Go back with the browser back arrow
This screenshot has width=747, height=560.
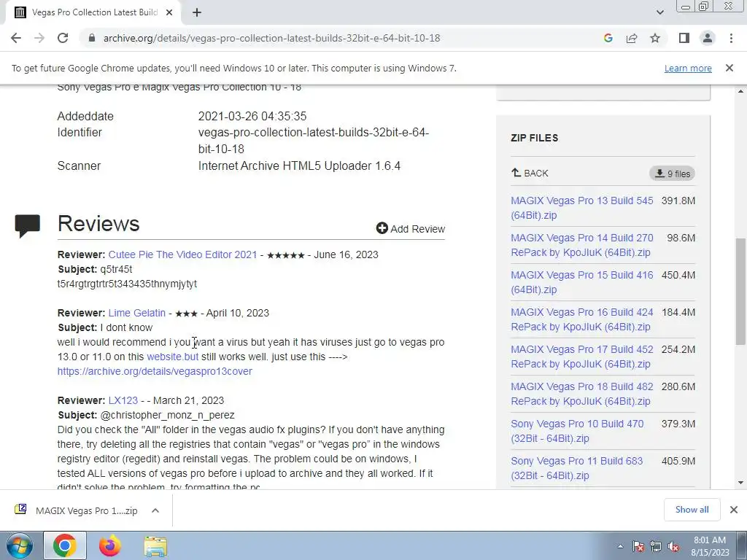16,38
